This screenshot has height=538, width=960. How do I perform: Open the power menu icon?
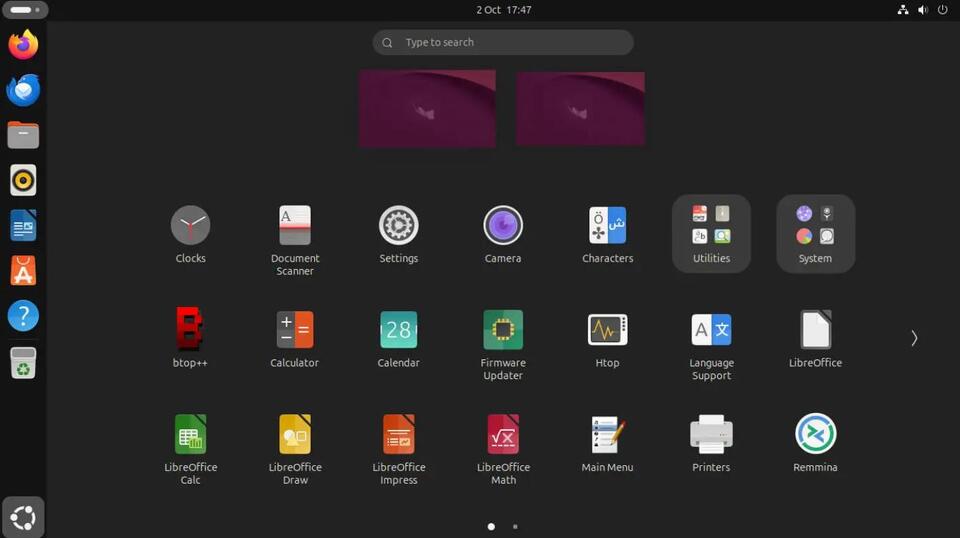point(942,10)
